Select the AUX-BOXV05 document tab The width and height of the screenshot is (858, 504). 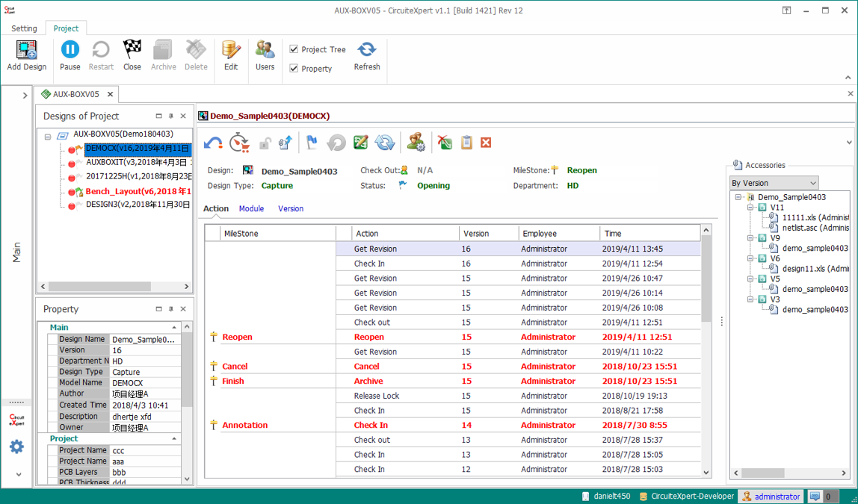(x=76, y=94)
